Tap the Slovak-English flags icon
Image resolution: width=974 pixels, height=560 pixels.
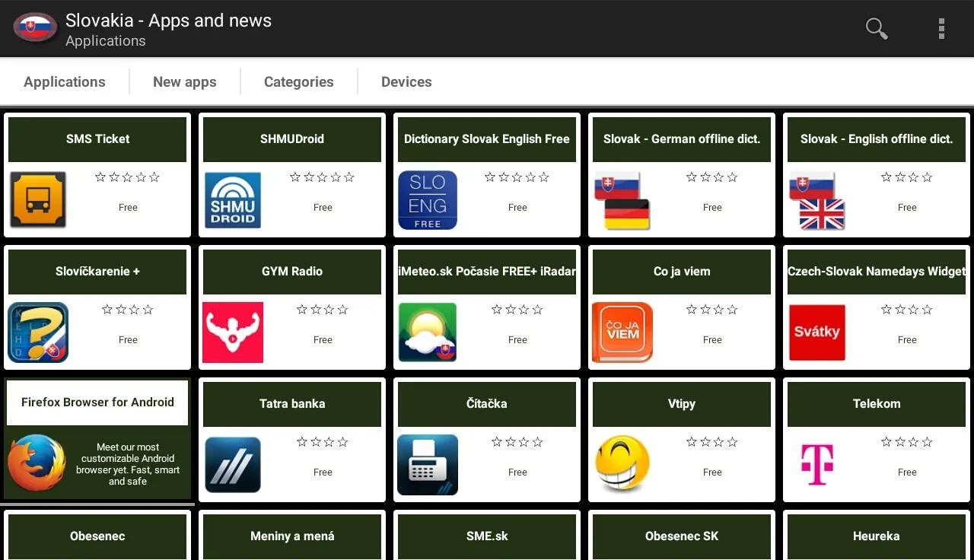coord(816,201)
